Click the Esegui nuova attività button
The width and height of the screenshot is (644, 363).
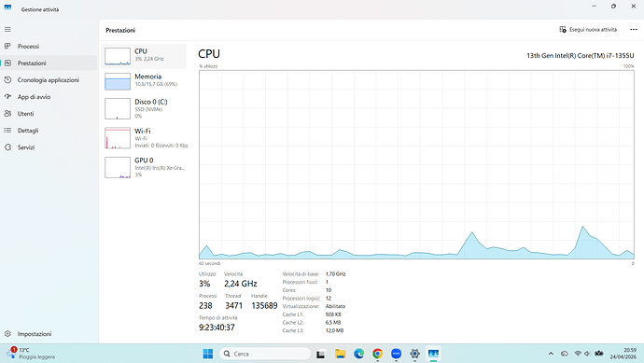point(588,30)
